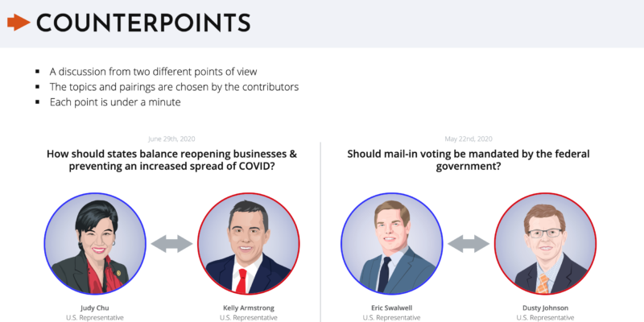644x322 pixels.
Task: Click the Judy Chu name label
Action: 95,307
